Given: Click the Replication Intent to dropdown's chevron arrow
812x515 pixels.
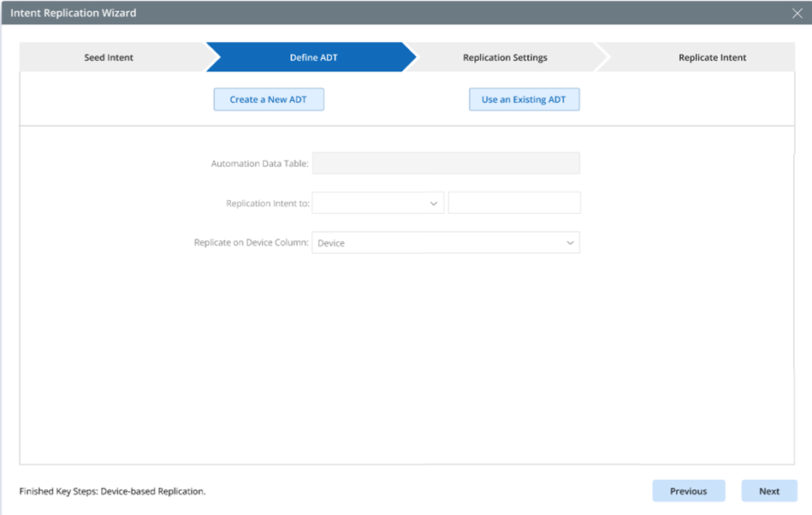Looking at the screenshot, I should pos(433,204).
